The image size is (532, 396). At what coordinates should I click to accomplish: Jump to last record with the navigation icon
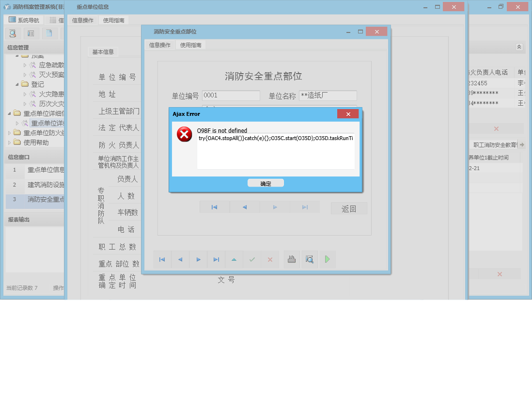click(216, 259)
